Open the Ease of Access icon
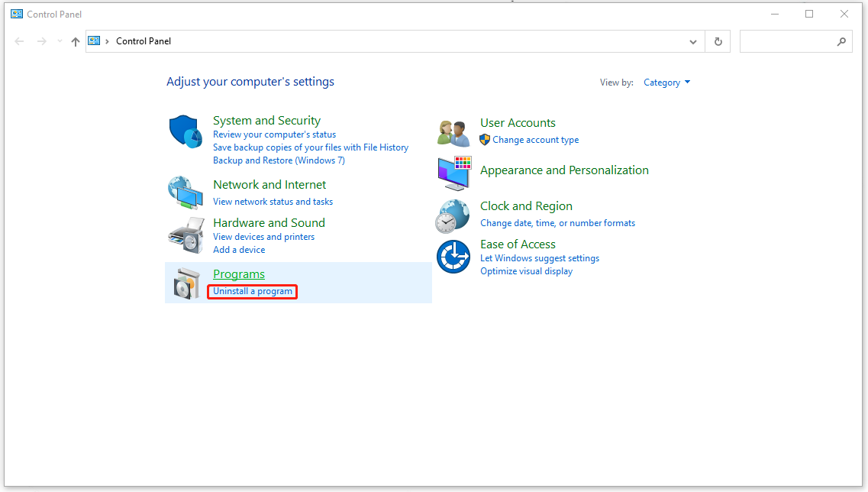 click(x=453, y=257)
